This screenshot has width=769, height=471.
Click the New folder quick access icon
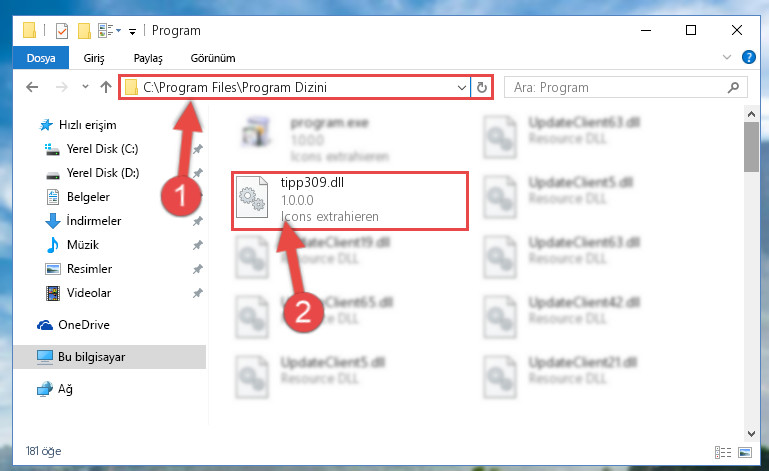(84, 31)
